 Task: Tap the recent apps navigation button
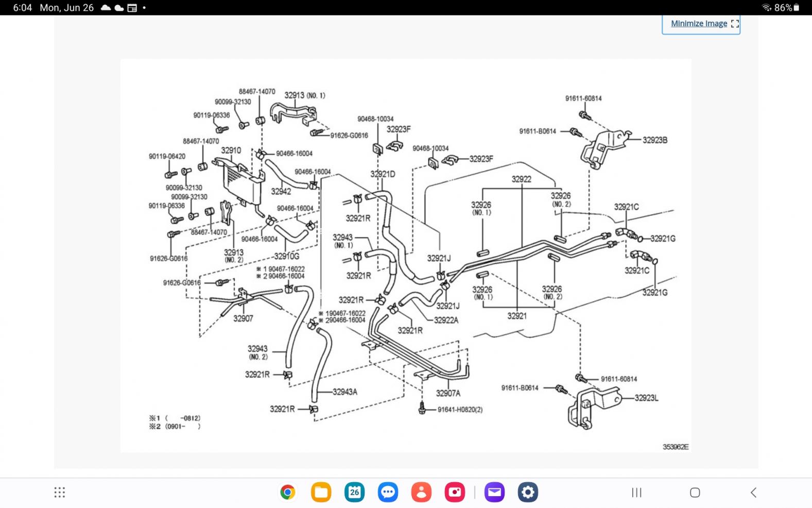pyautogui.click(x=636, y=493)
